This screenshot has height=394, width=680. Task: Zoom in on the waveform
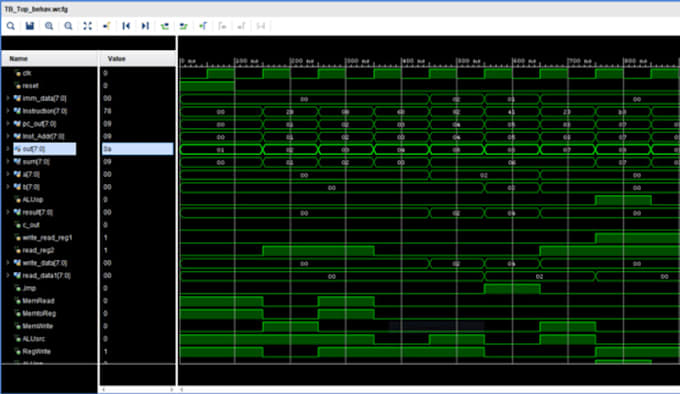49,26
